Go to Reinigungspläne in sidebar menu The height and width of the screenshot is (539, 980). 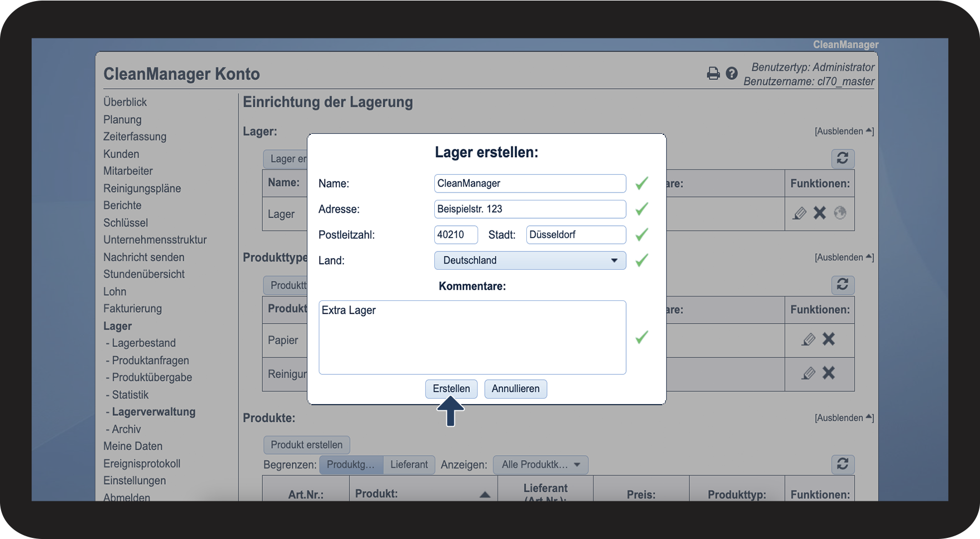pyautogui.click(x=142, y=188)
